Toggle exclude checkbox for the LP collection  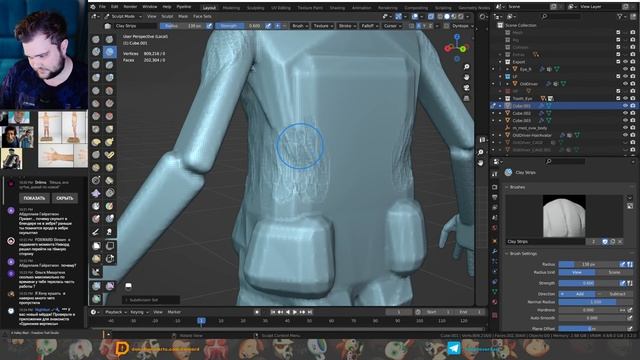(618, 76)
